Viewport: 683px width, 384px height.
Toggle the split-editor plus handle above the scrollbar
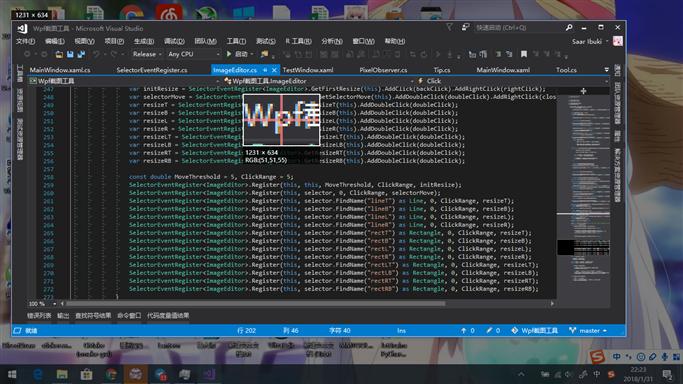point(583,91)
